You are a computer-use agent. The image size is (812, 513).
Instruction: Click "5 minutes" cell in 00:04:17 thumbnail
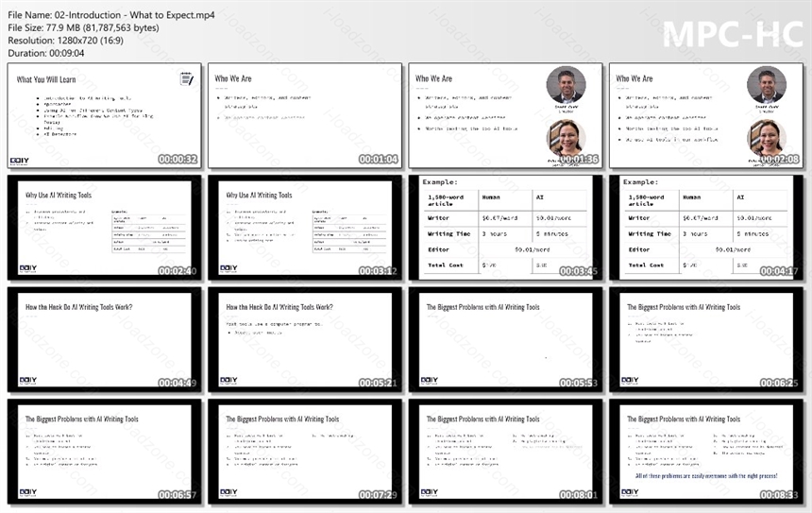coord(753,233)
